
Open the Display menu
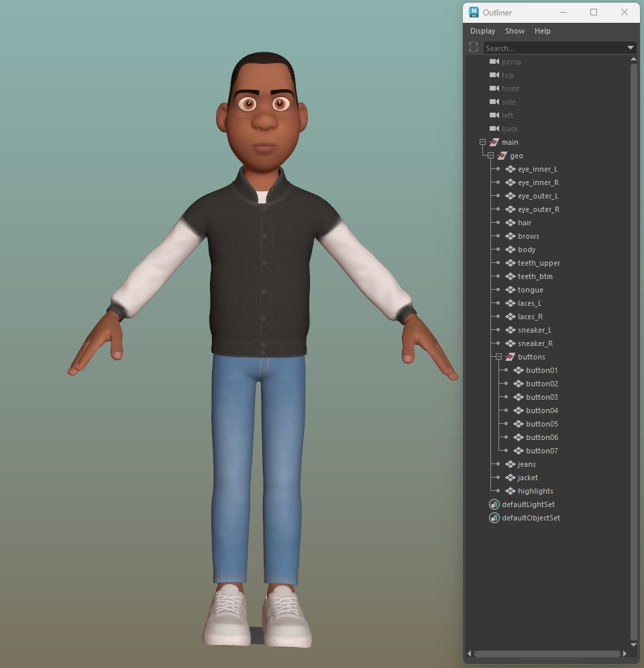tap(482, 31)
